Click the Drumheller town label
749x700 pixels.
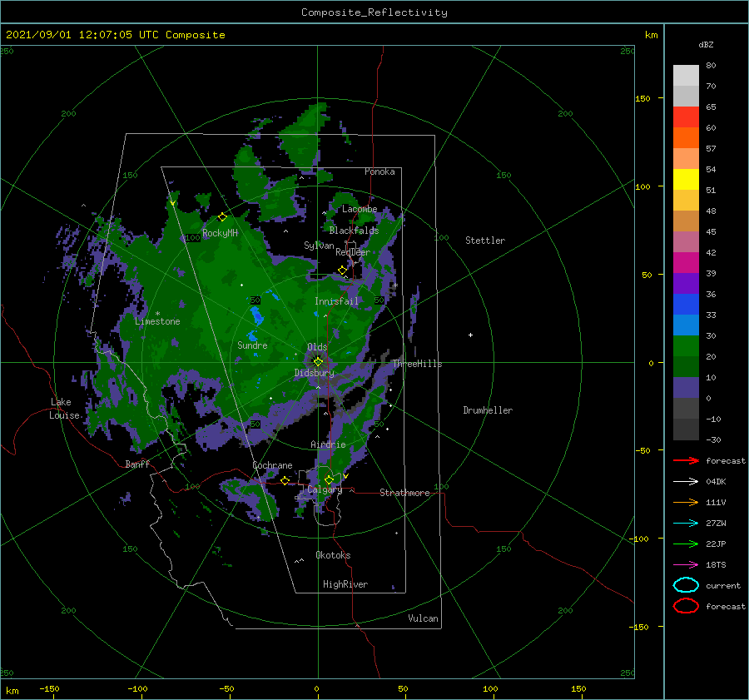click(x=488, y=410)
